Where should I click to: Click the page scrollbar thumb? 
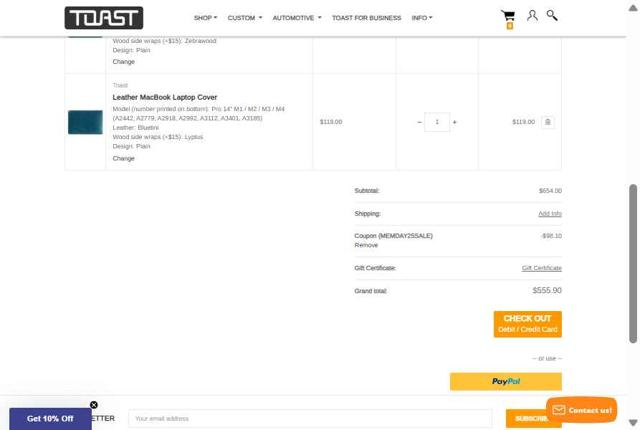633,264
